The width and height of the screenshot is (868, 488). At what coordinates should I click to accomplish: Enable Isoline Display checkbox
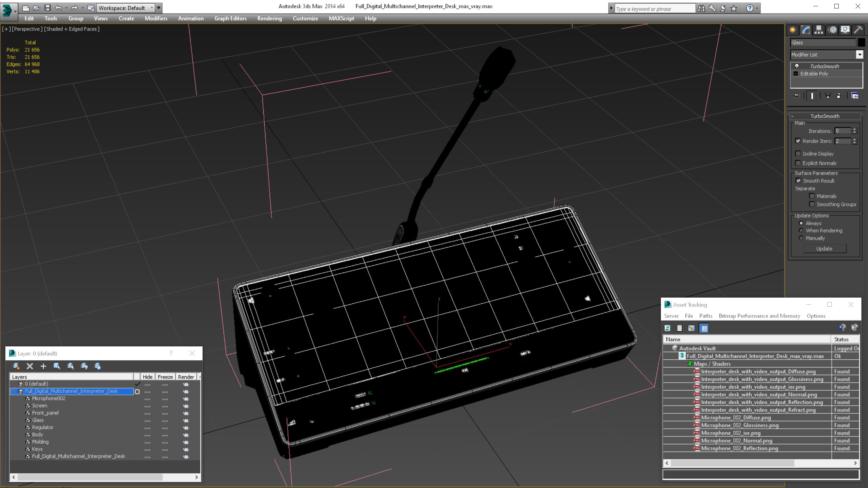click(x=798, y=153)
